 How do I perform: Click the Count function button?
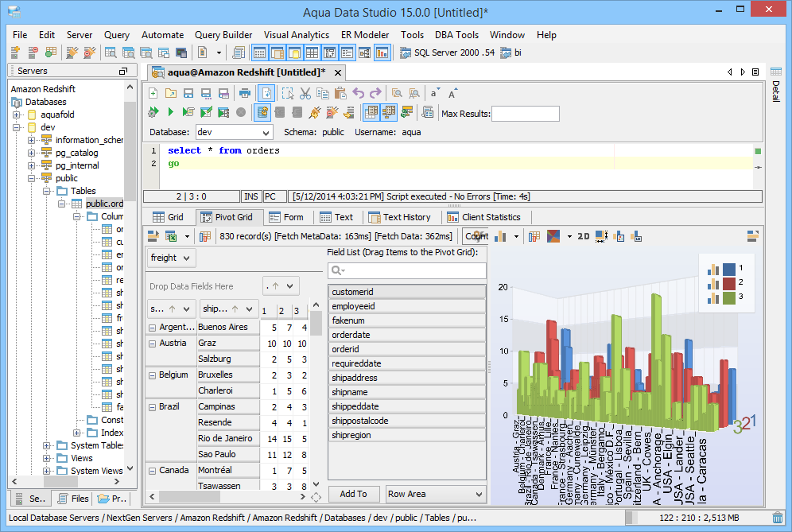click(x=476, y=236)
